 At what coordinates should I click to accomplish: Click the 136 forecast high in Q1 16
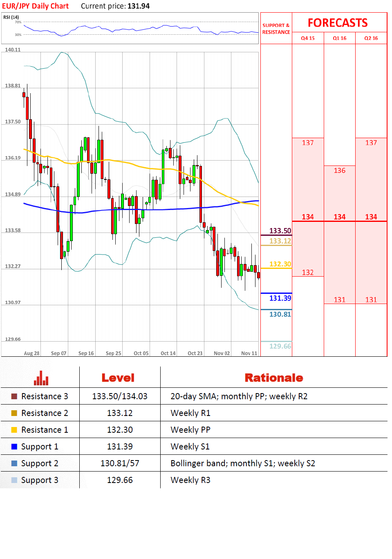(x=340, y=170)
